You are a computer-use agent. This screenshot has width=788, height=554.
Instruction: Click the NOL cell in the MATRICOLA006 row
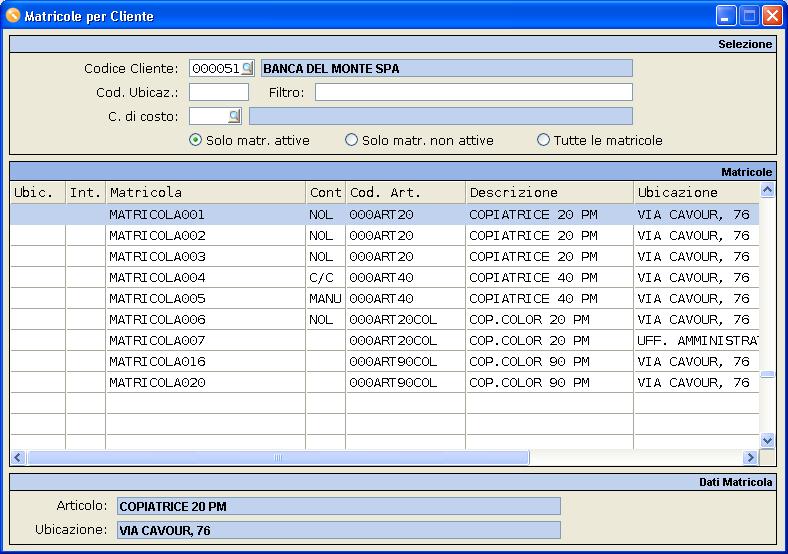click(325, 320)
